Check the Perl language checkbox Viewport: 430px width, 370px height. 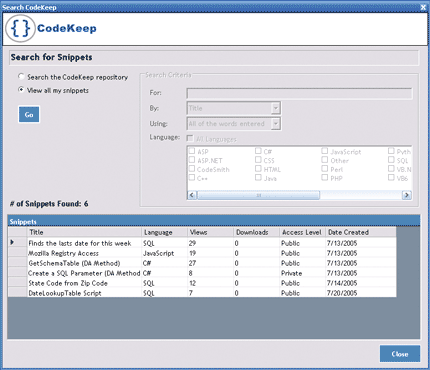[x=324, y=168]
